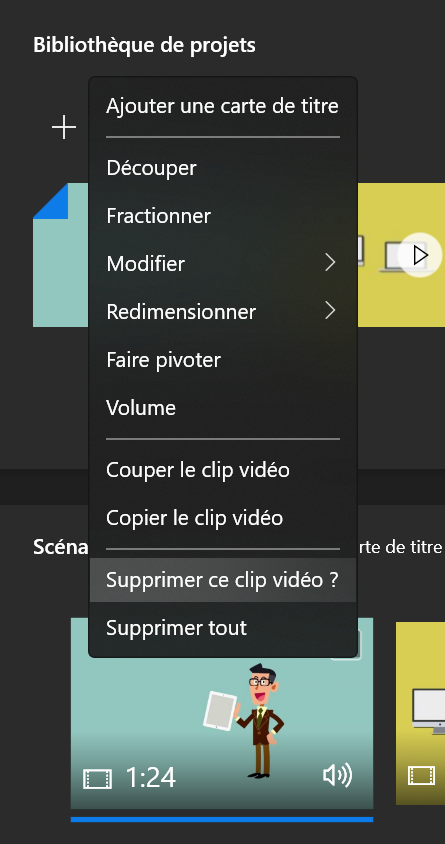This screenshot has height=844, width=445.
Task: Tick the selection checkbox on the teal storyboard clip
Action: coord(359,646)
